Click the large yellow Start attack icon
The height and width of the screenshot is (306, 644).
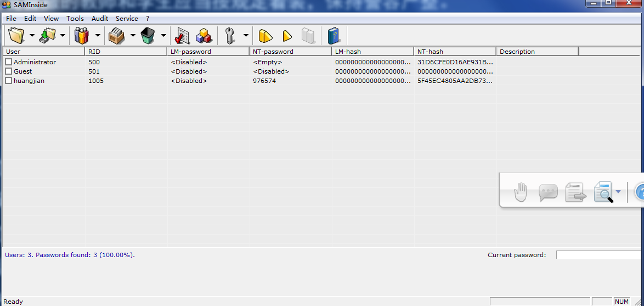[x=265, y=36]
